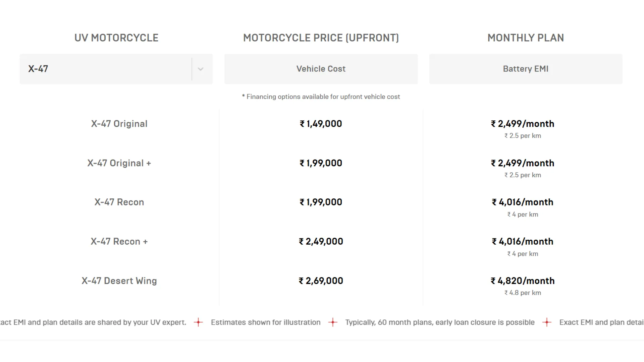Click the red star icon after 'UV expert' text
This screenshot has height=362, width=644.
198,322
